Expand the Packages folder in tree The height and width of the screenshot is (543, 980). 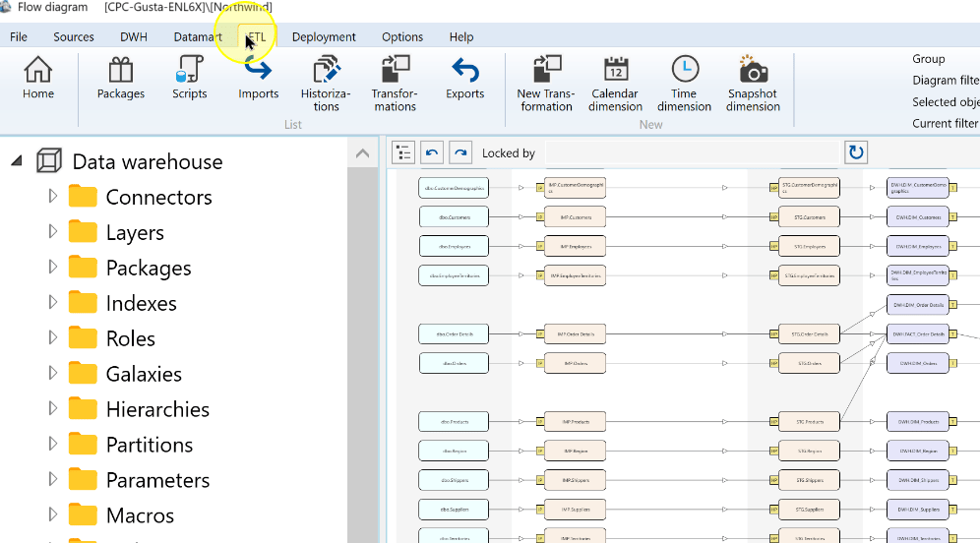tap(53, 267)
